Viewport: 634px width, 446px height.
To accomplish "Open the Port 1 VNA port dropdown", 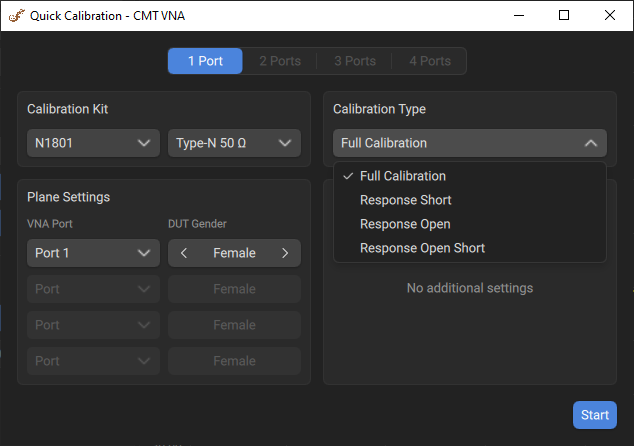I will (x=93, y=253).
